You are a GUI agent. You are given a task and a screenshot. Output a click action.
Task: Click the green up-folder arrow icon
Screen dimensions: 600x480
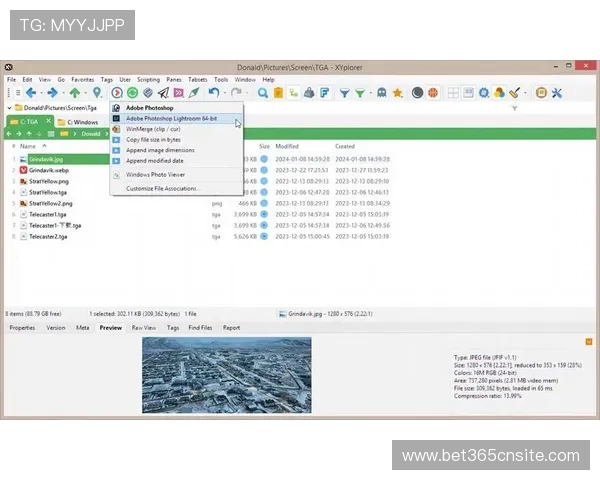coord(74,93)
